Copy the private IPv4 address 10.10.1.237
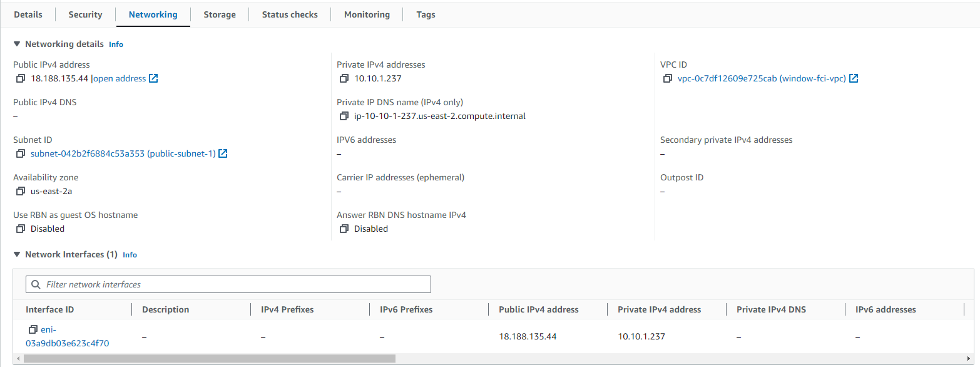This screenshot has height=367, width=980. [344, 79]
